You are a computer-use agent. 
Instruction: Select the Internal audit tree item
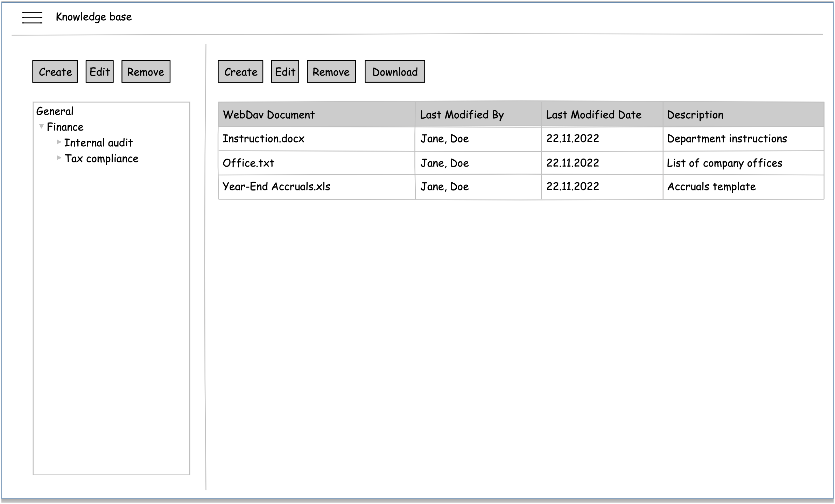pos(98,142)
